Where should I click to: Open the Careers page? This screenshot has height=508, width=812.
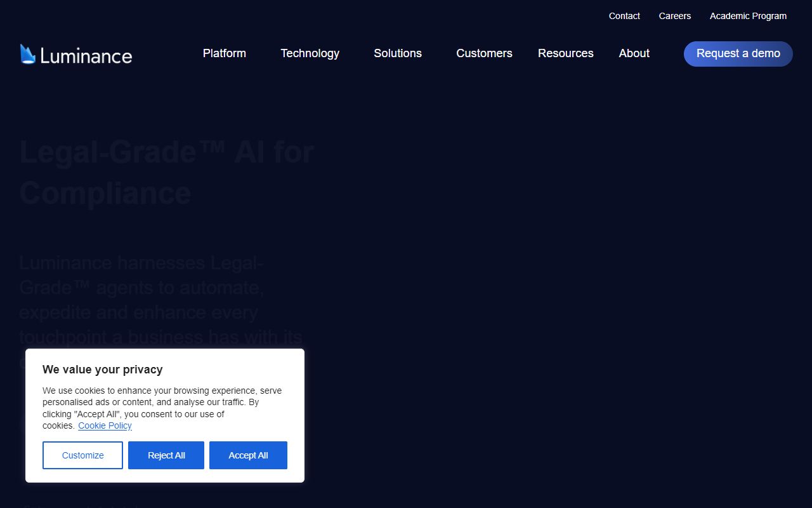coord(674,16)
